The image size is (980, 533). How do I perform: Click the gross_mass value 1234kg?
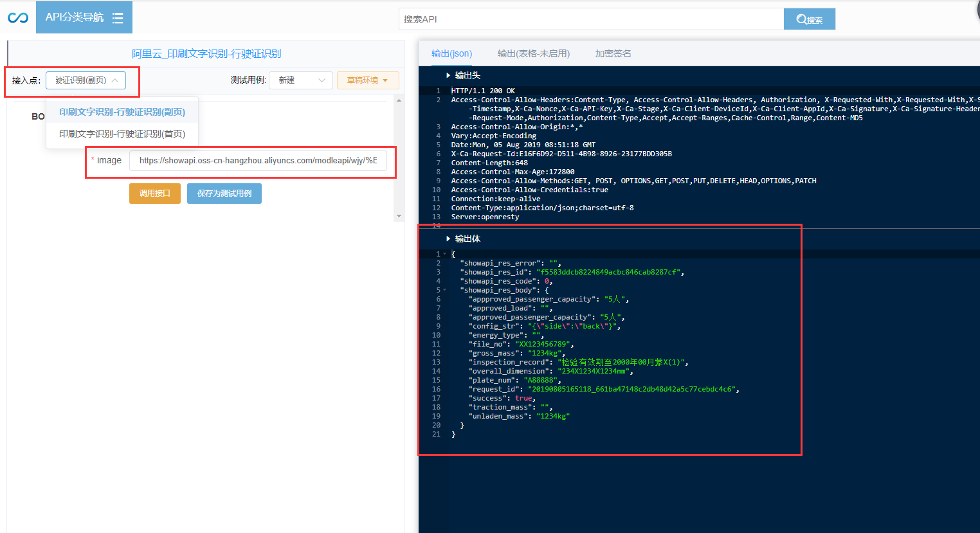click(x=545, y=353)
